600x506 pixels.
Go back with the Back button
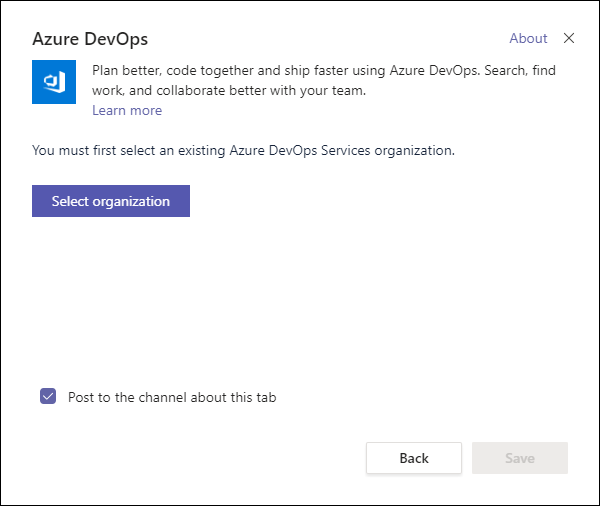coord(414,458)
